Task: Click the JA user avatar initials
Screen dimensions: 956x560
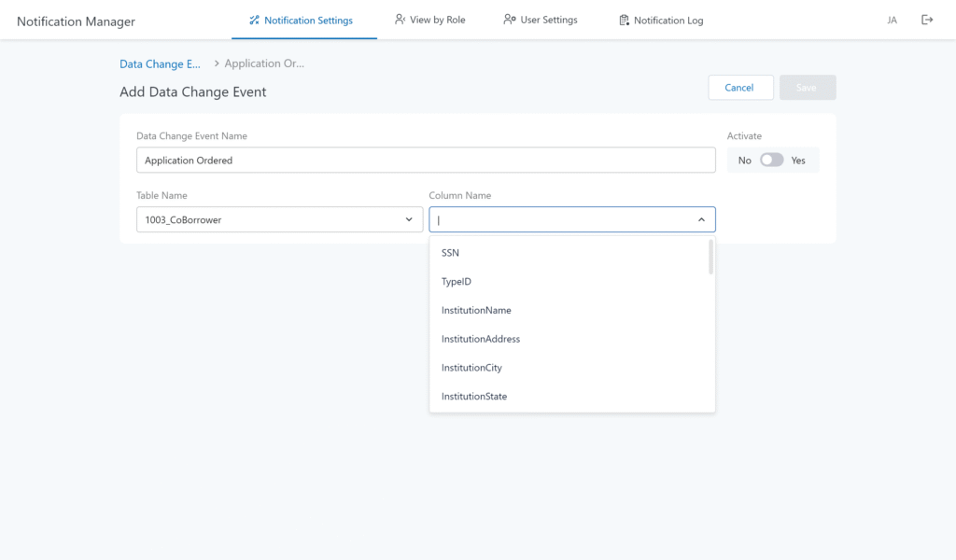Action: [892, 21]
